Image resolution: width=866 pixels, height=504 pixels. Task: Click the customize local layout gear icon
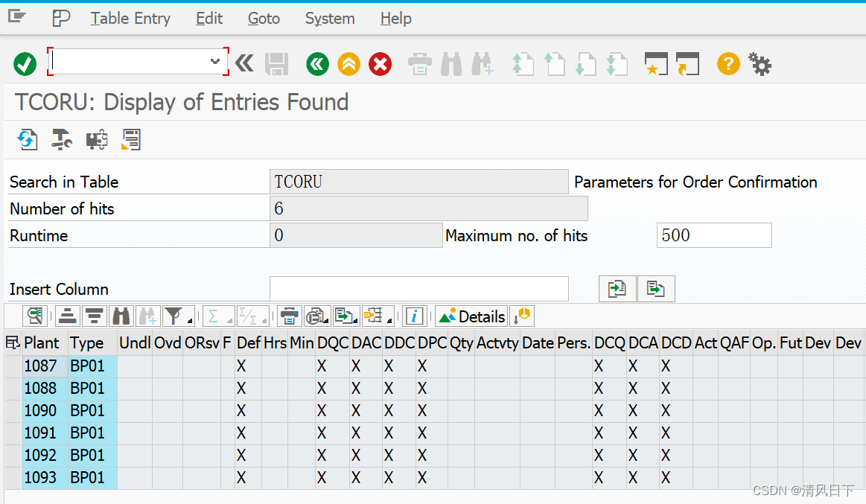(x=760, y=64)
